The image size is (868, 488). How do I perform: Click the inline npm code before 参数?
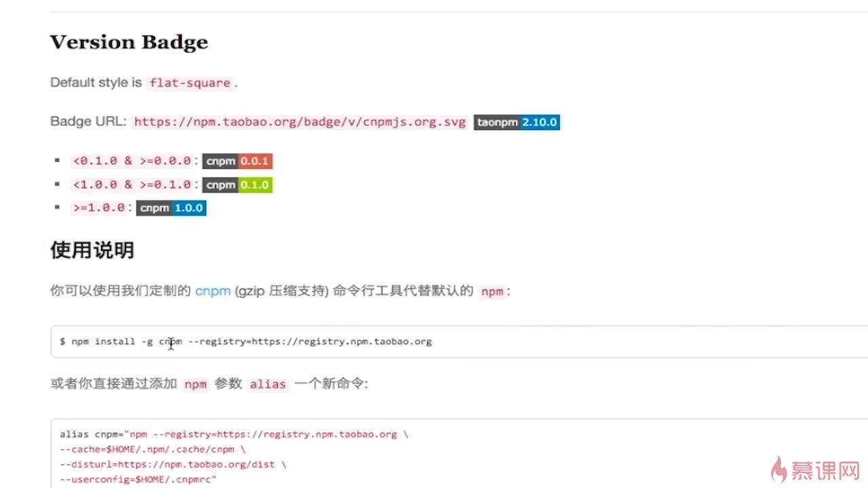point(195,384)
